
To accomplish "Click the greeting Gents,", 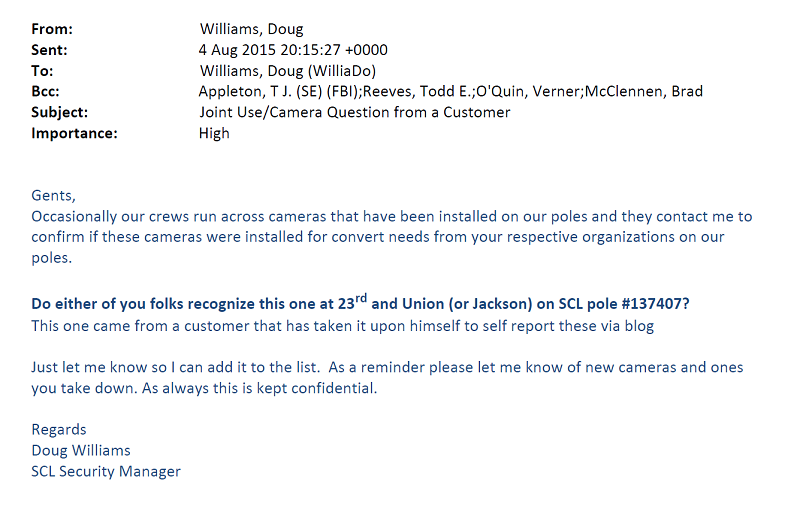I will tap(54, 196).
